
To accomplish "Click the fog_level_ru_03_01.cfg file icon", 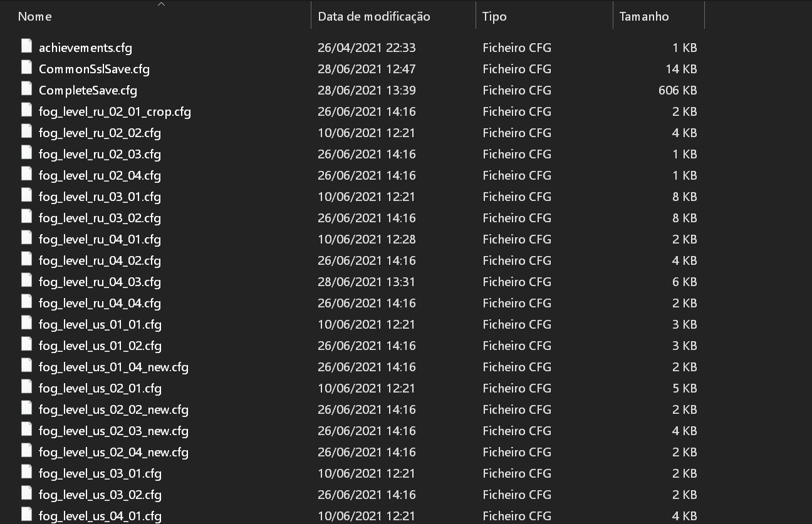I will tap(26, 196).
